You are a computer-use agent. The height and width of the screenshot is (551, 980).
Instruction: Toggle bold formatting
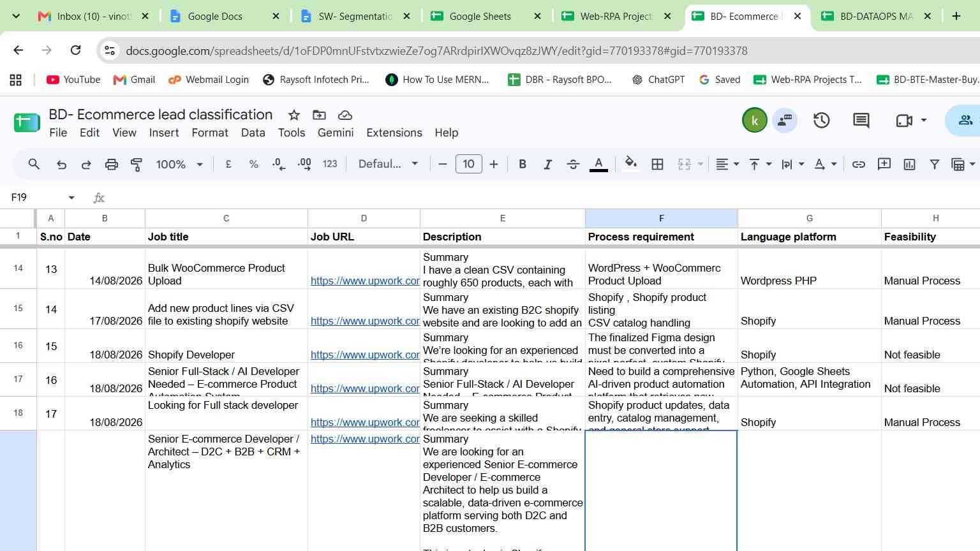pyautogui.click(x=523, y=165)
